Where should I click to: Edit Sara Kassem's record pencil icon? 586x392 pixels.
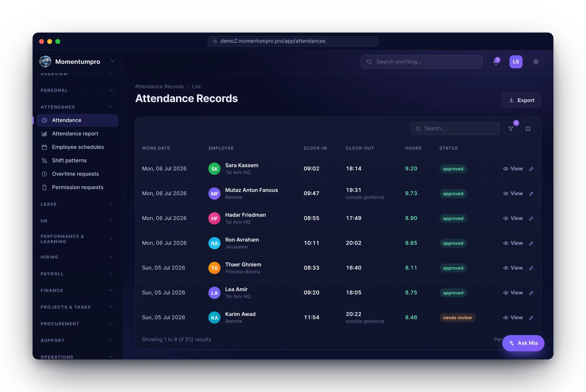(531, 169)
